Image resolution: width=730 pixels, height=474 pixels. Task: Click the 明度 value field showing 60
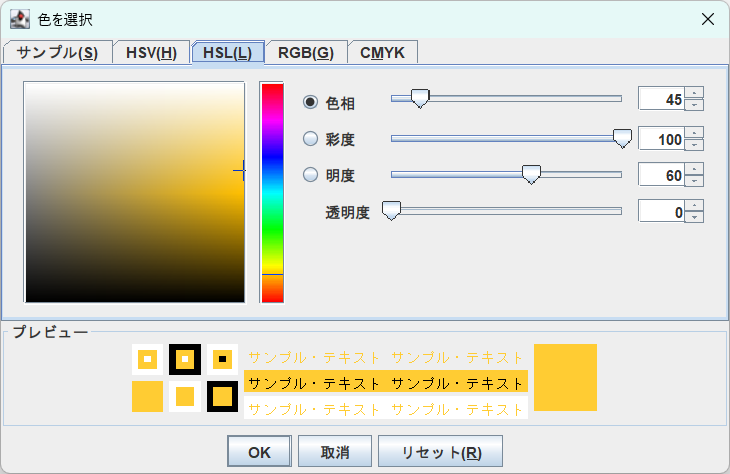(x=661, y=175)
